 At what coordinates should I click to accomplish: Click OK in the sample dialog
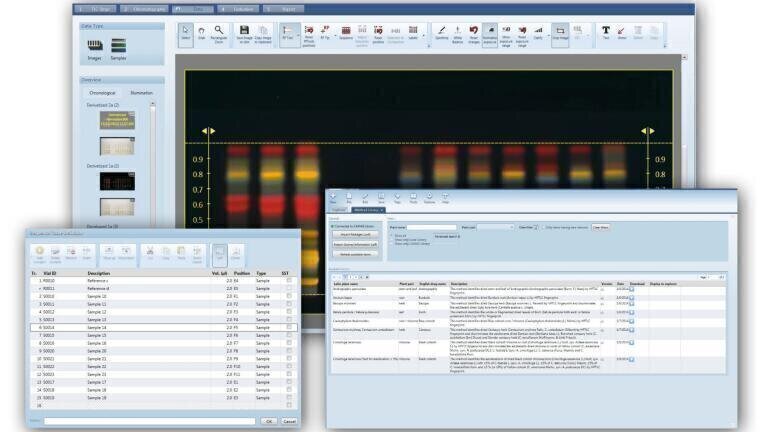coord(269,421)
